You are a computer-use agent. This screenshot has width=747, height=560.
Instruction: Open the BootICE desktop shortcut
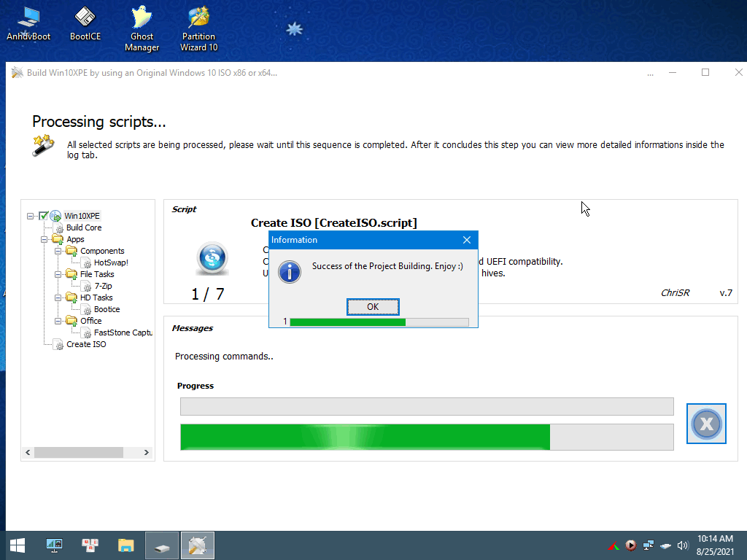pos(85,24)
